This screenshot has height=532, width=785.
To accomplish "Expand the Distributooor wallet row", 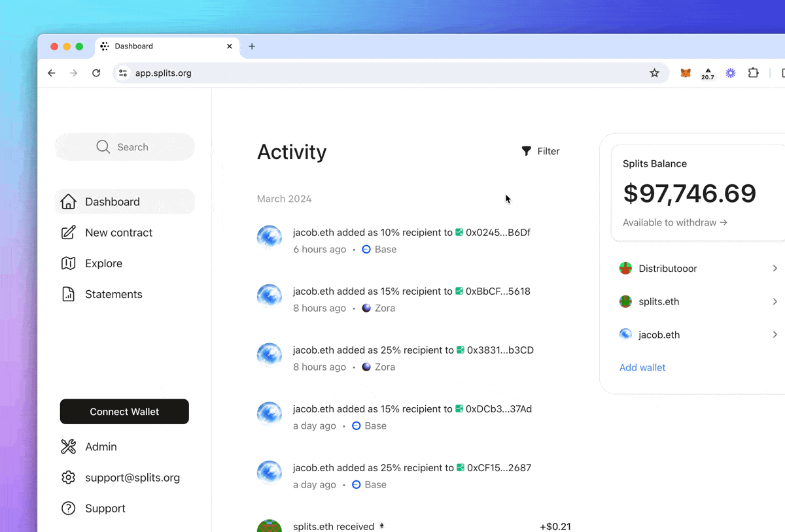I will click(x=698, y=269).
